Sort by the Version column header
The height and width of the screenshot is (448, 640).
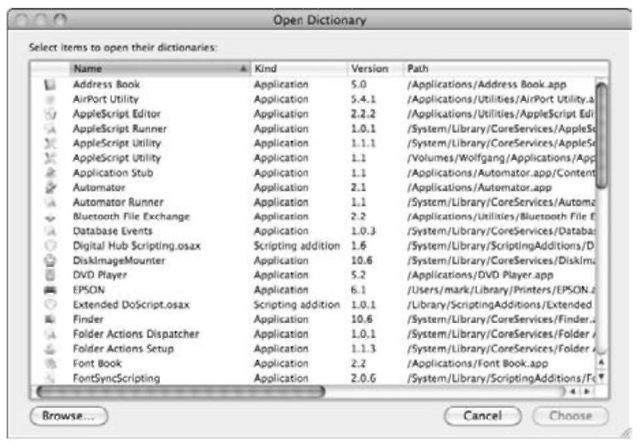click(x=376, y=69)
